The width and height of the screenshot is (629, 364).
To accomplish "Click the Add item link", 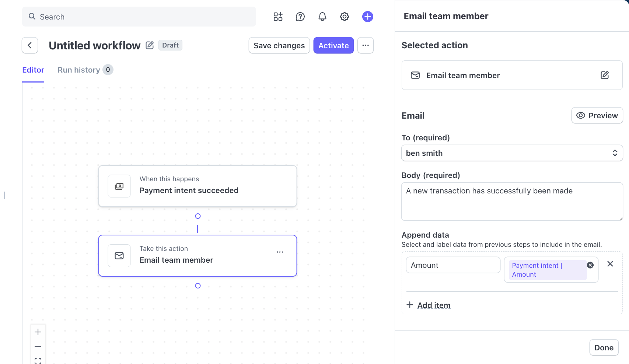I will 434,305.
